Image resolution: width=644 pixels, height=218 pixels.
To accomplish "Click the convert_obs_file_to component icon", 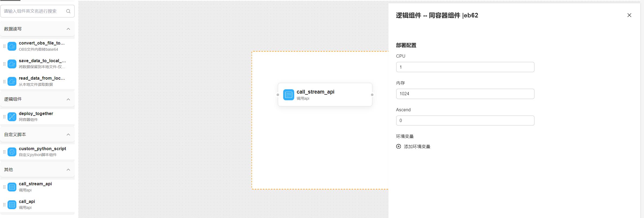I will 12,46.
